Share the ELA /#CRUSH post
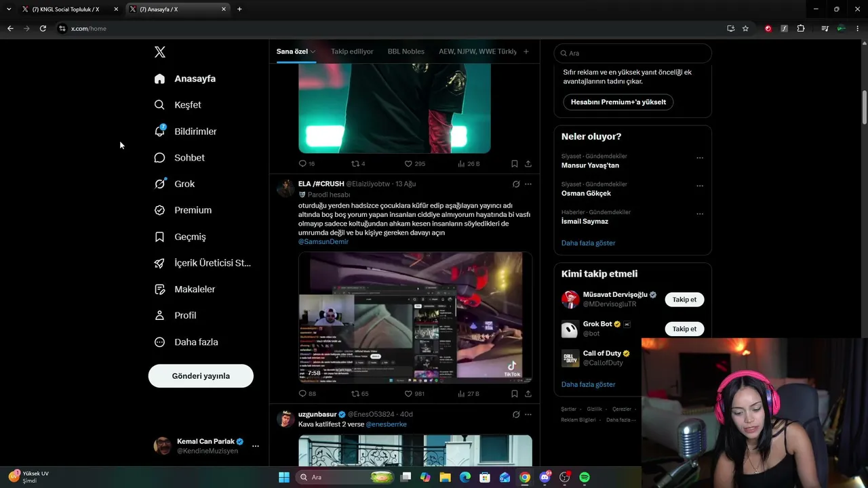Screen dimensions: 868x488 pos(528,394)
